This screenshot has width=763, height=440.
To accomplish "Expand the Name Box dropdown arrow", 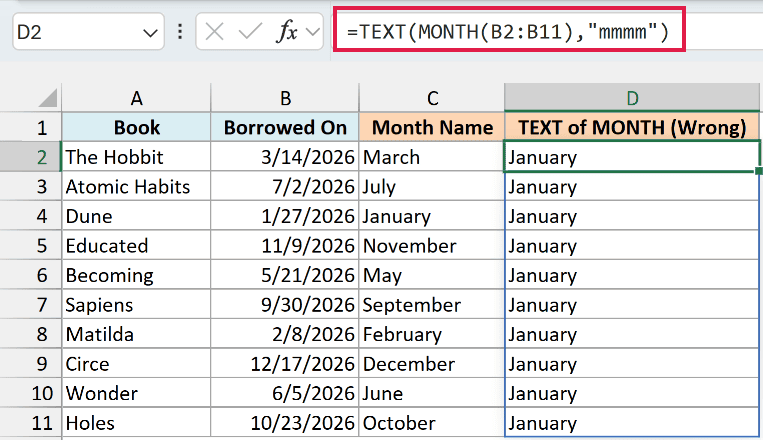I will click(x=150, y=33).
